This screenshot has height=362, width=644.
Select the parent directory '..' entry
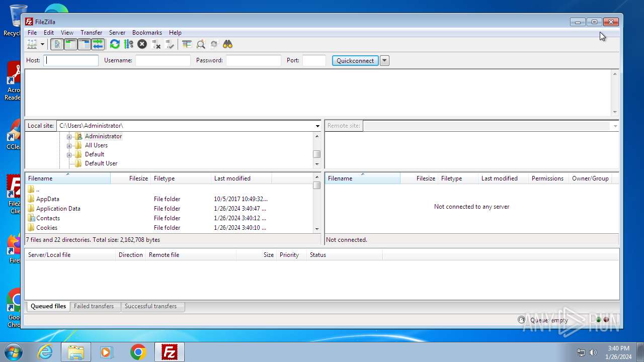tap(169, 190)
